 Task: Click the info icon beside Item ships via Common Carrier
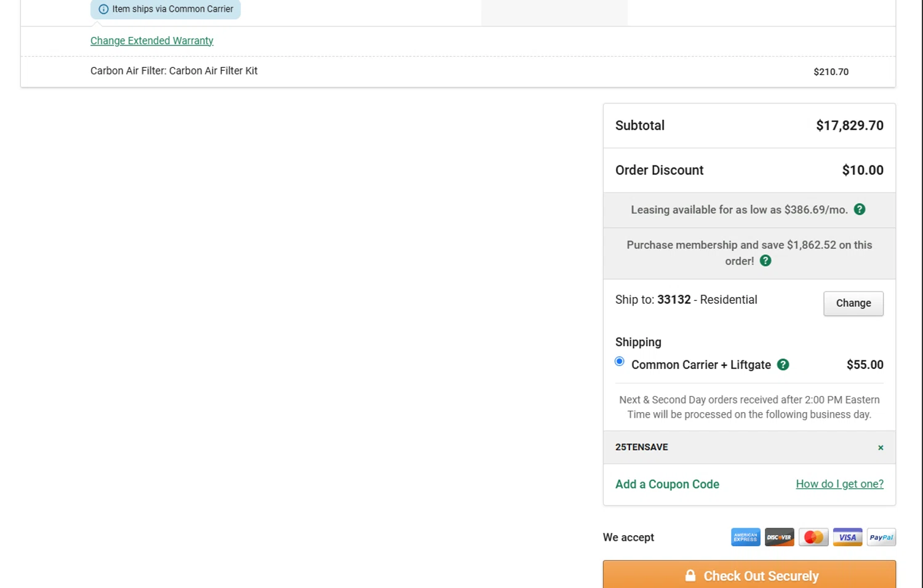(103, 9)
